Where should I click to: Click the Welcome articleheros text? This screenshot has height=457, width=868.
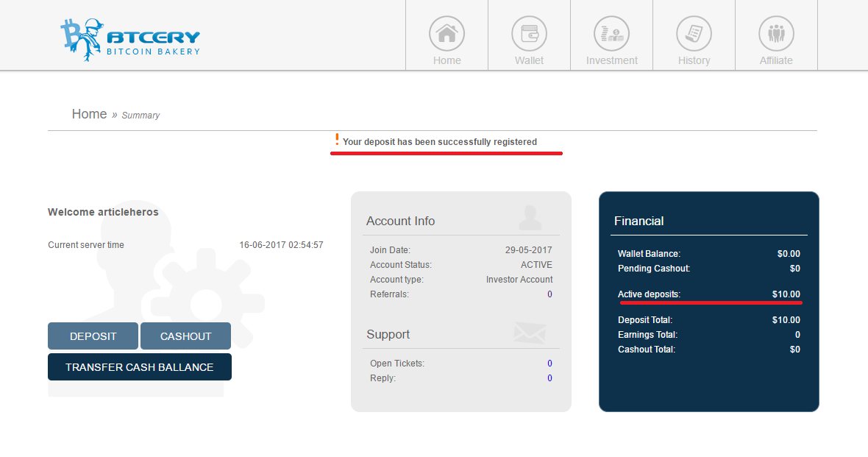[x=103, y=212]
